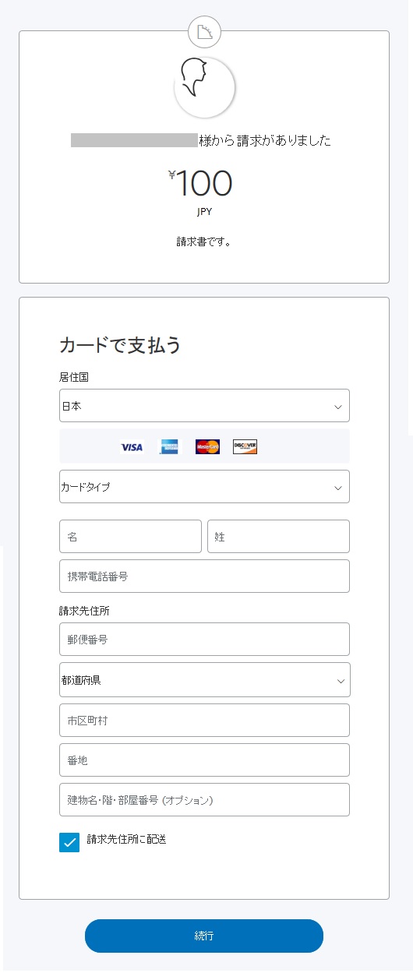This screenshot has height=980, width=413.
Task: Click the invoice document icon at top
Action: 205,33
